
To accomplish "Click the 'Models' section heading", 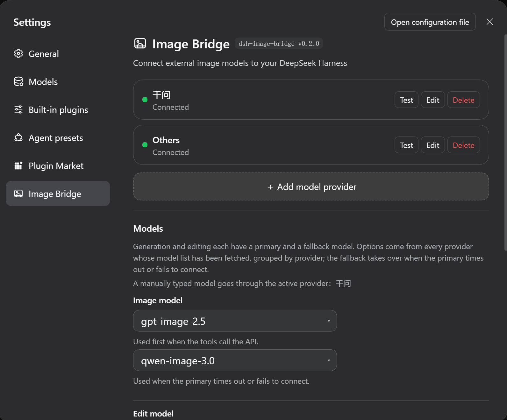I will pos(148,228).
